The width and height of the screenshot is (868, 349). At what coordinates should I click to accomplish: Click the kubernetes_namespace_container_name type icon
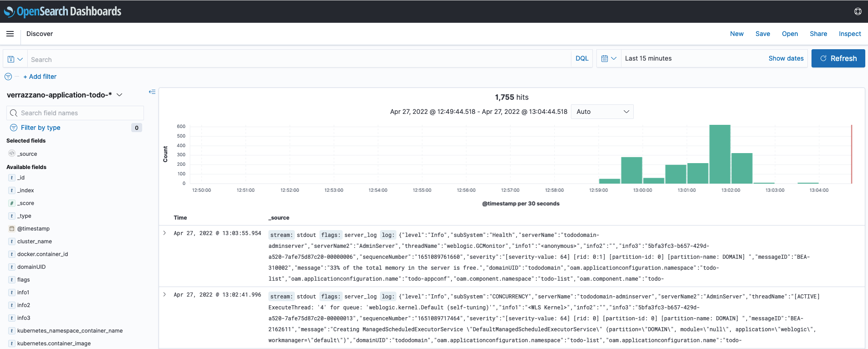click(12, 331)
